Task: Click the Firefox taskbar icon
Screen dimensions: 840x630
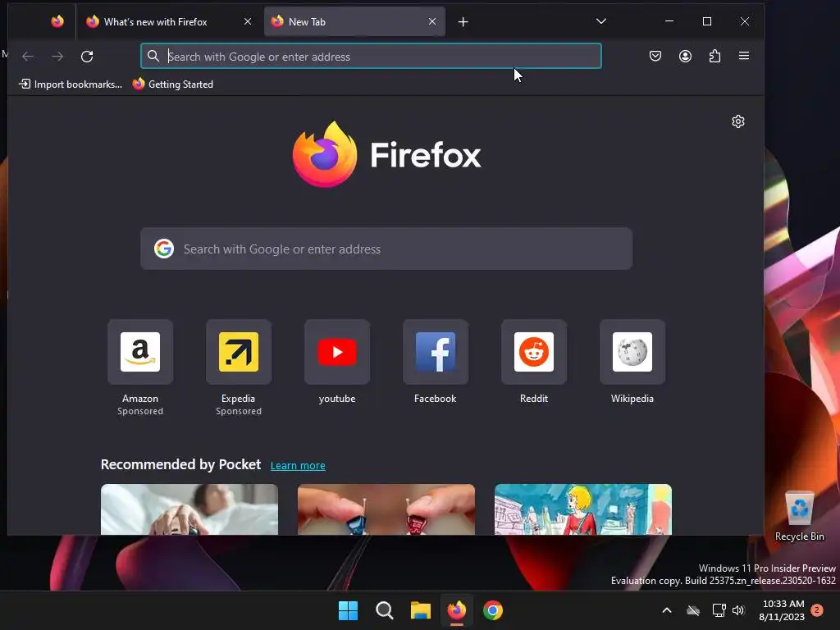Action: point(456,610)
